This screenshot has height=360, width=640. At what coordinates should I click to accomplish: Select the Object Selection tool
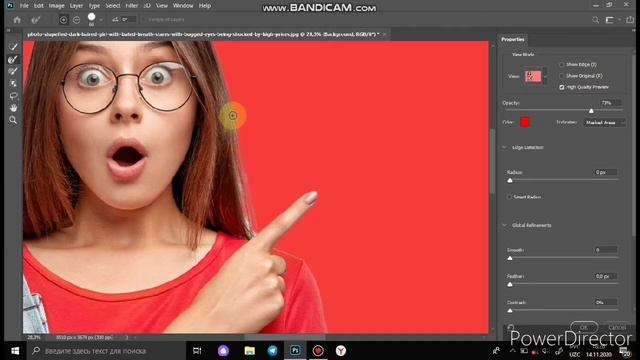pos(13,84)
